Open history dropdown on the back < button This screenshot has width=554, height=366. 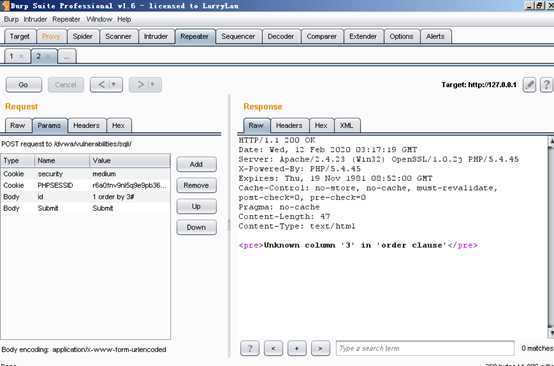pos(114,85)
